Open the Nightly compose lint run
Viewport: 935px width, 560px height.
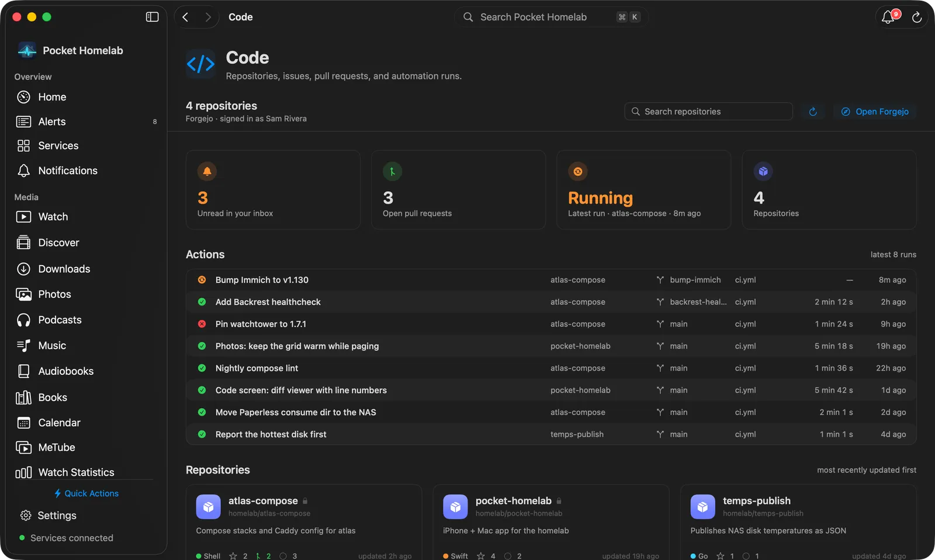(551, 368)
